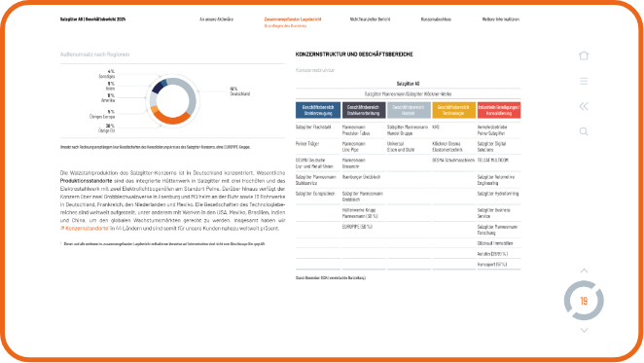Viewport: 644px width, 363px height.
Task: Open the 'Konzernabschluss' menu item
Action: [436, 19]
